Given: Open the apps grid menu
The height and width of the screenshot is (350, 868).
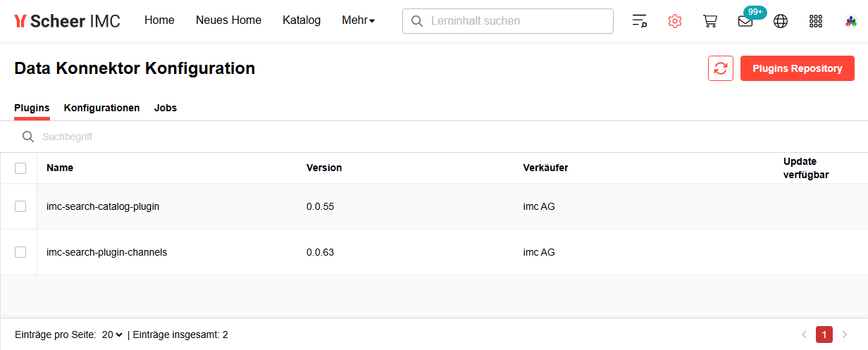Looking at the screenshot, I should tap(816, 21).
